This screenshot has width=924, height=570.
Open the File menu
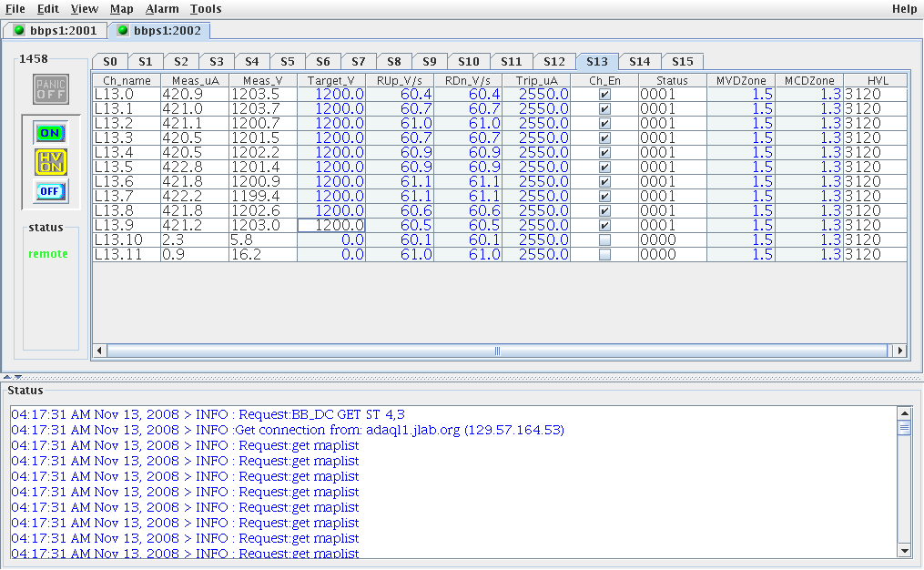[15, 9]
